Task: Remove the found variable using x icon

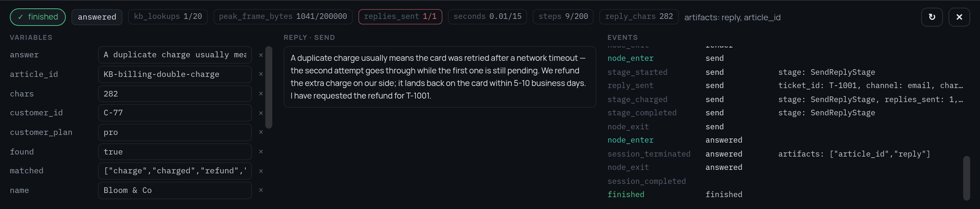Action: point(261,152)
